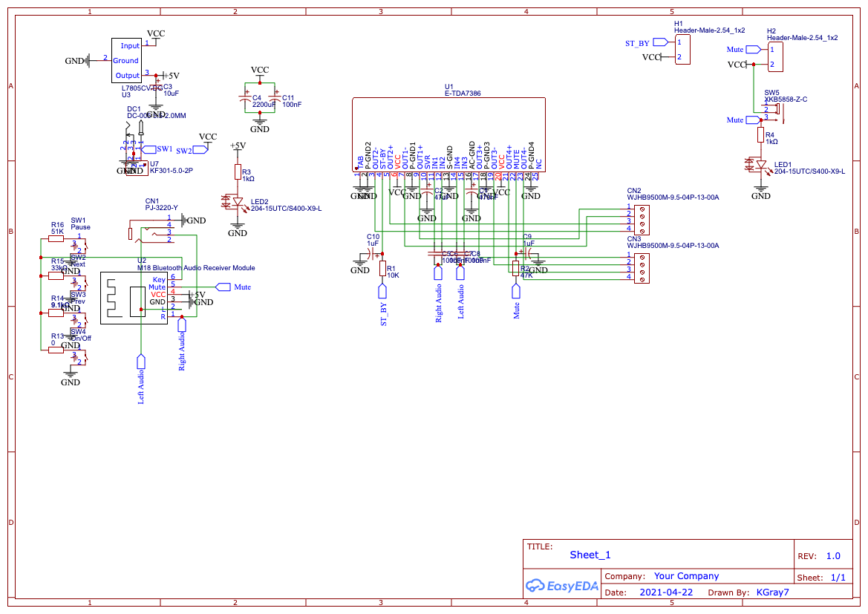868x614 pixels.
Task: Select resistor R4 1kΩ symbol
Action: pyautogui.click(x=760, y=134)
